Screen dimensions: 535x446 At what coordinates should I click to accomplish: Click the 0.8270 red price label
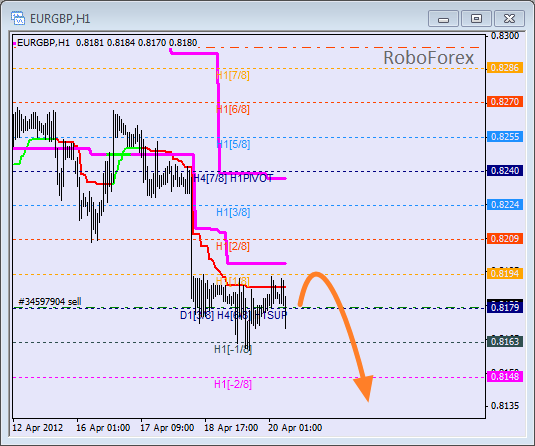coord(505,102)
